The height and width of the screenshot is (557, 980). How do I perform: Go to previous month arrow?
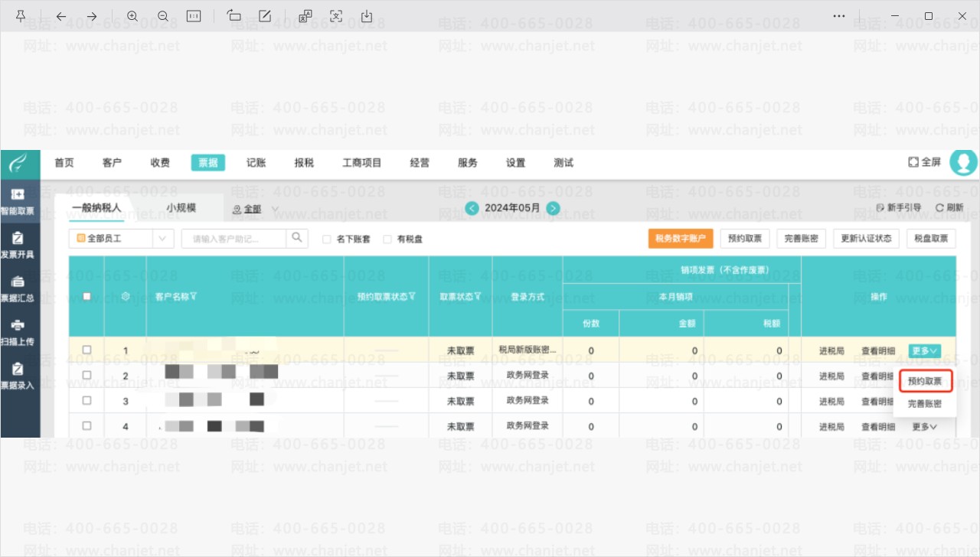[x=472, y=207]
